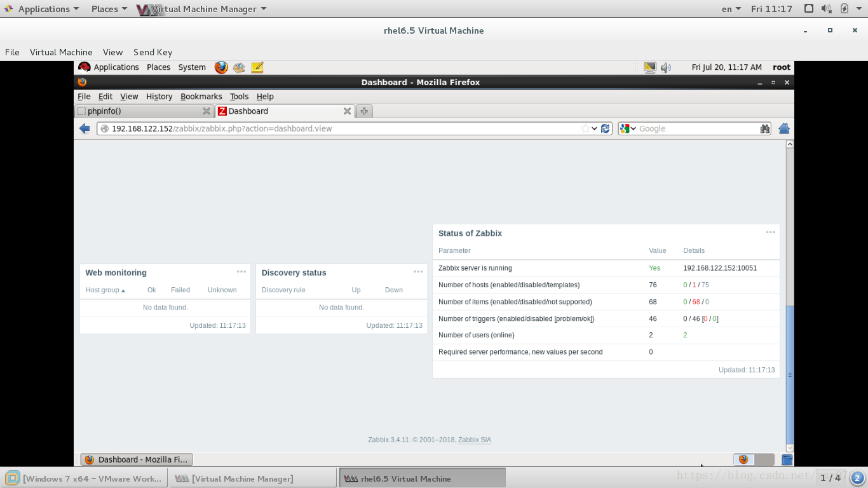Open the mail client launcher in guest panel

pyautogui.click(x=239, y=67)
